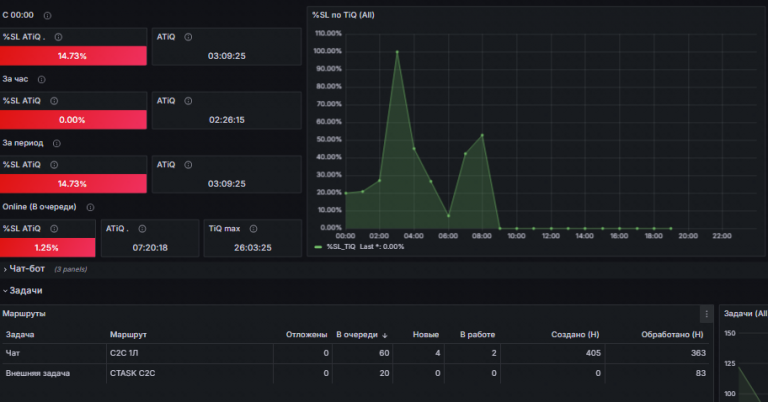
Task: Click the 100% peak point on the chart
Action: (x=397, y=51)
